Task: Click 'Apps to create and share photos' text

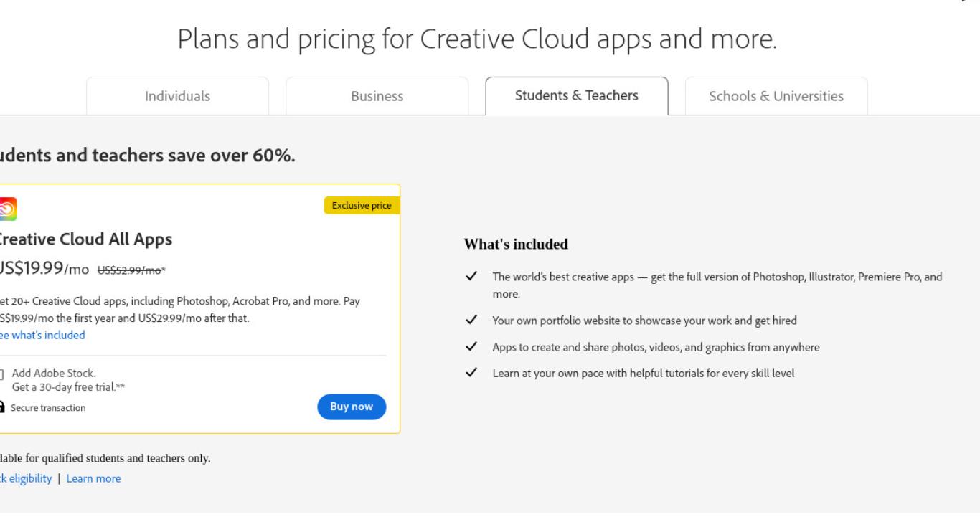Action: coord(656,347)
